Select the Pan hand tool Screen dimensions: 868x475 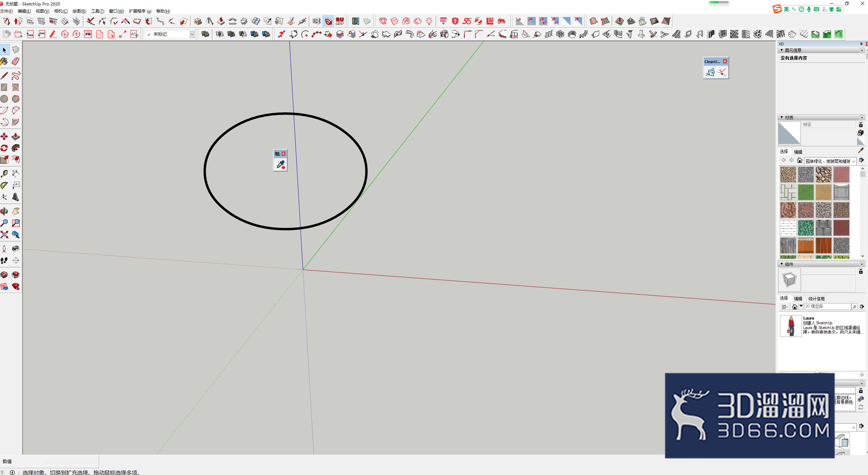(16, 211)
